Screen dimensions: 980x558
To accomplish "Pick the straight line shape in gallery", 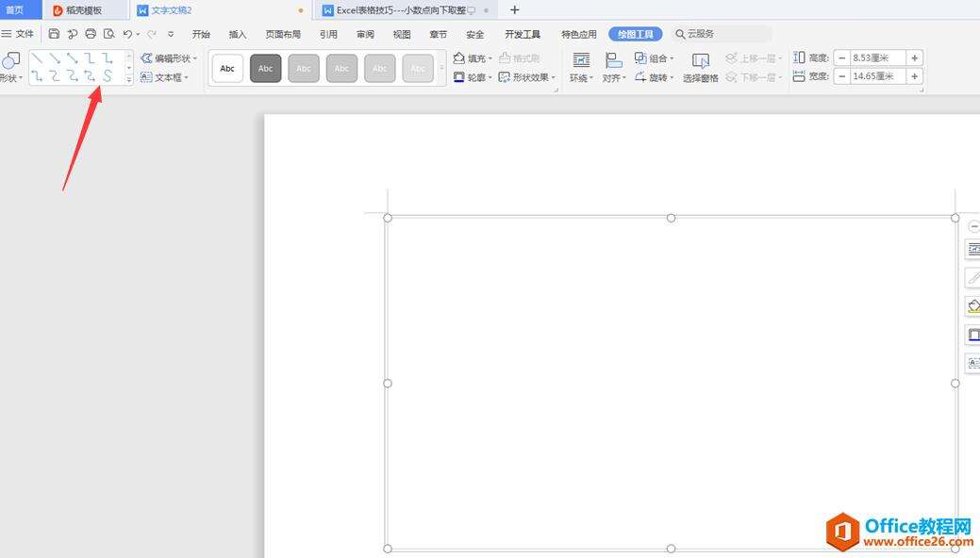I will [38, 58].
